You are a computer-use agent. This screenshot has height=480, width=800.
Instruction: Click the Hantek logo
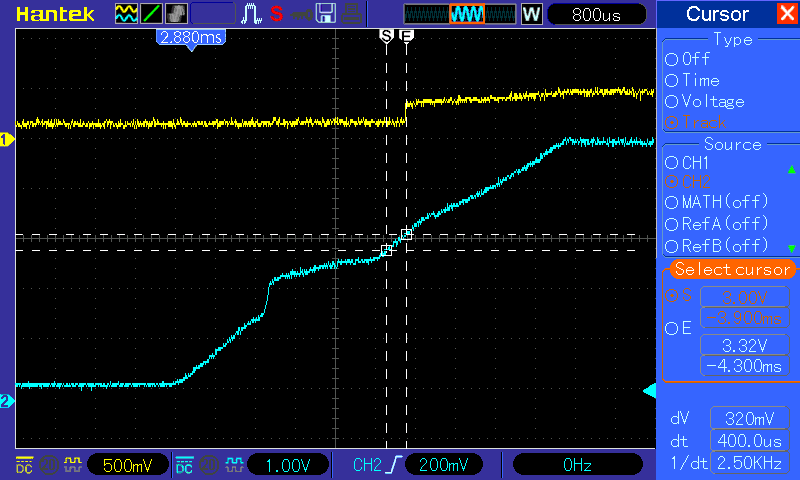tap(55, 14)
